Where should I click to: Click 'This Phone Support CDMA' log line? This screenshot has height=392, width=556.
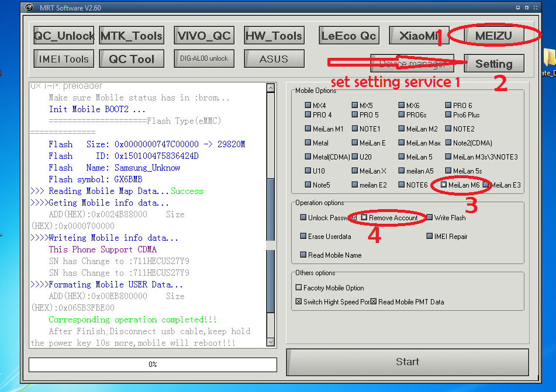[102, 249]
